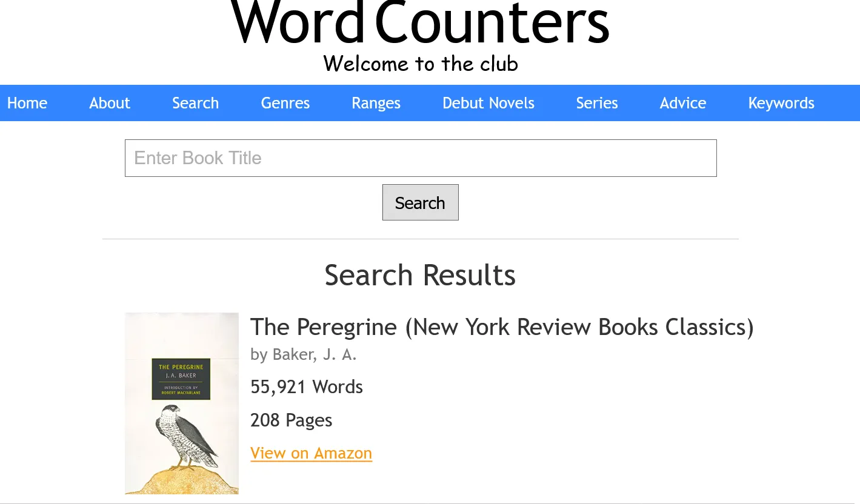Follow the View on Amazon link
The image size is (860, 504).
pyautogui.click(x=311, y=453)
